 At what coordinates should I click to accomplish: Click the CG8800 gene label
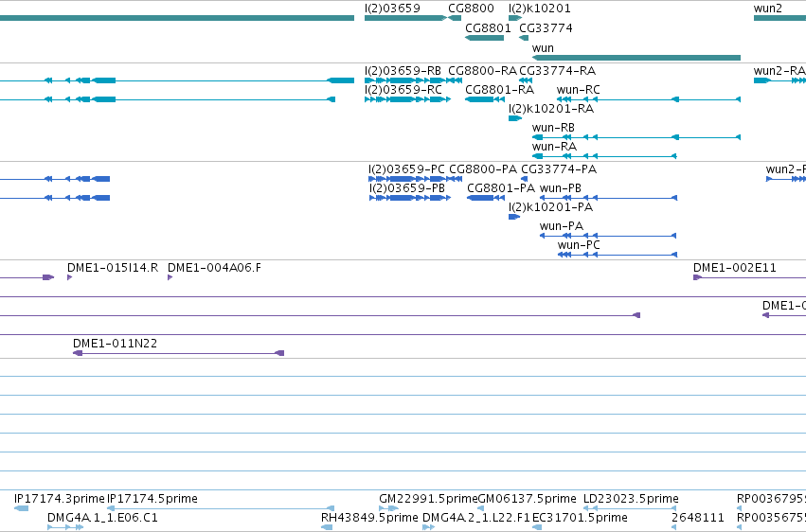click(x=471, y=9)
